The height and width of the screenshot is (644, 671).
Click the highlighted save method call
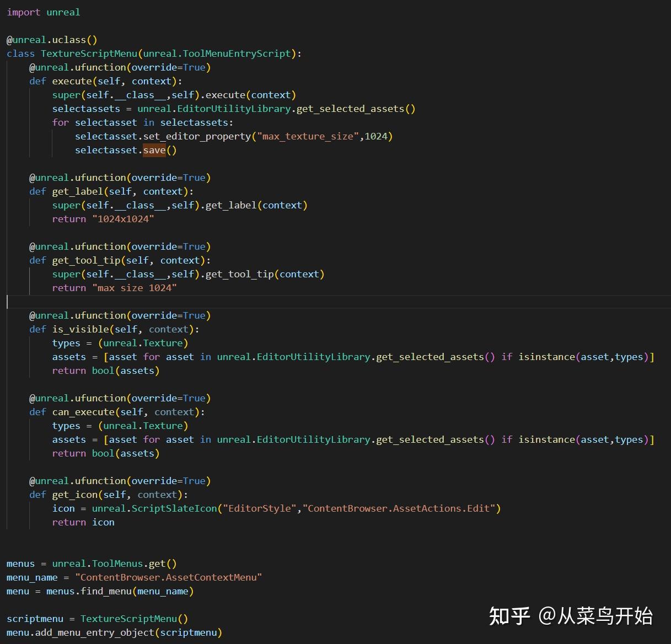click(154, 150)
